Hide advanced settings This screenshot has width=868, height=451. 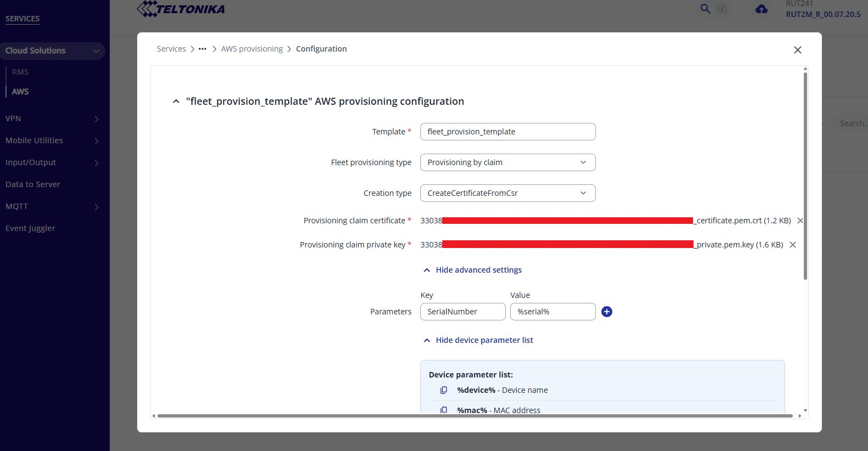pos(472,270)
